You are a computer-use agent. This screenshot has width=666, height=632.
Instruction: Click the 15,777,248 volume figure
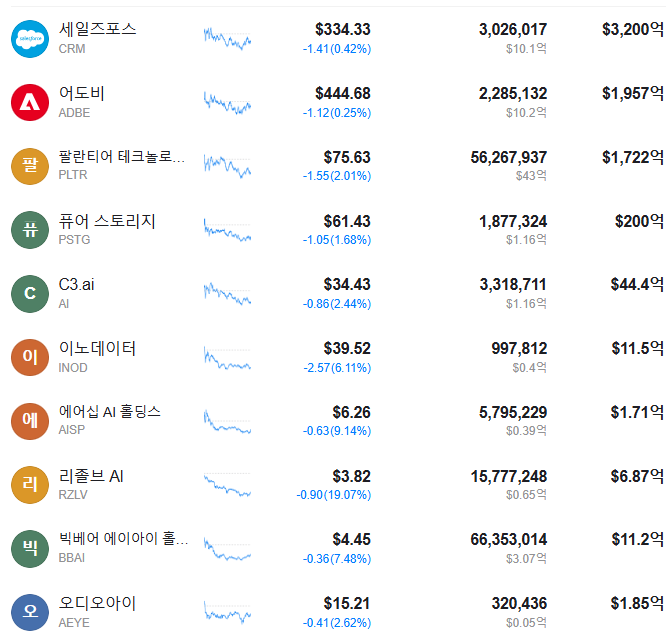[x=509, y=477]
